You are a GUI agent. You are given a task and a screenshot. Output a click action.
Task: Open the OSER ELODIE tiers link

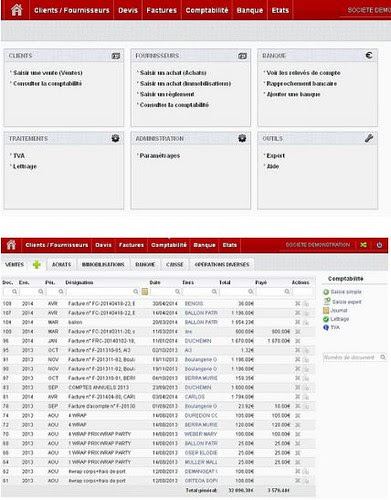tap(201, 453)
